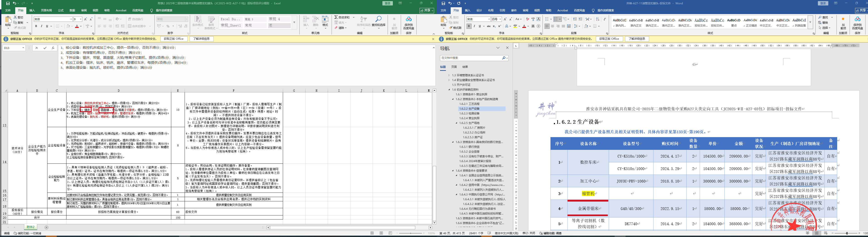
Task: Collapse the 1.6.3 heading in navigation pane
Action: pos(453,142)
